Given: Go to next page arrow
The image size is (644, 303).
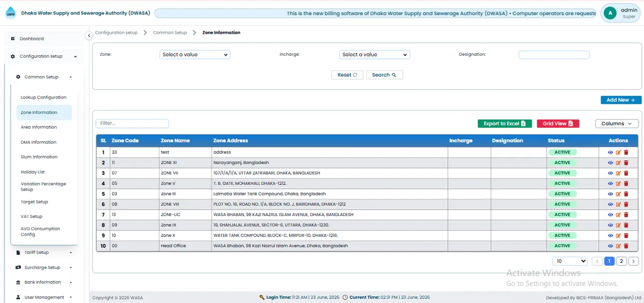Looking at the screenshot, I should [x=633, y=261].
